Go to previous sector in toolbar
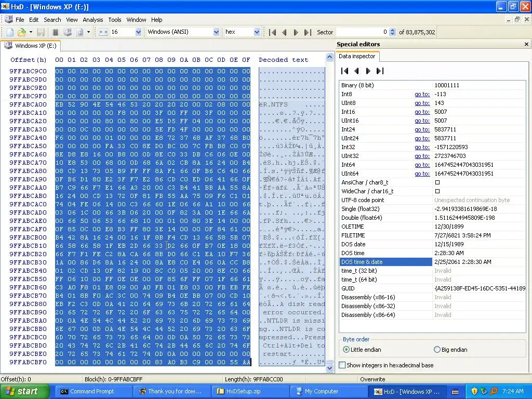 tap(284, 32)
